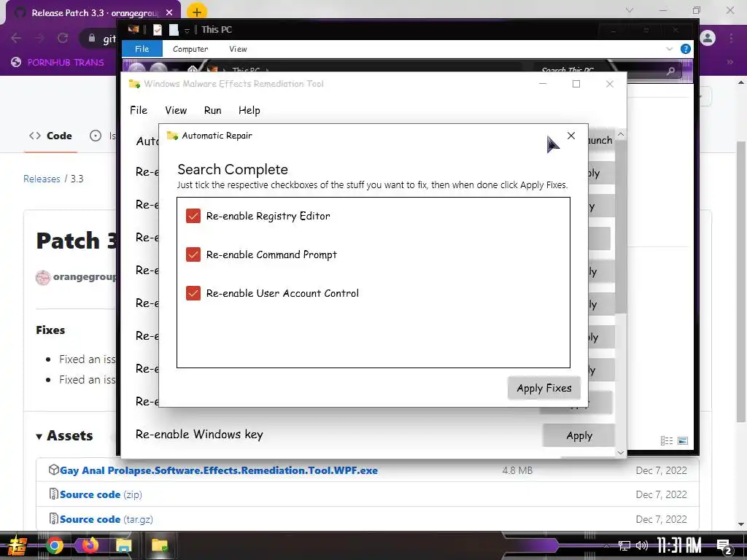Switch This PC to details view icon
747x560 pixels.
[667, 440]
